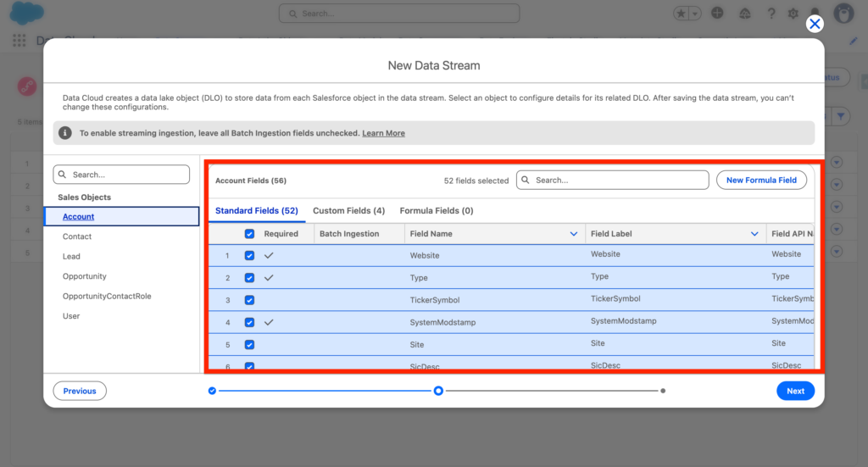
Task: Uncheck the TickerSymbol field checkbox
Action: coord(249,300)
